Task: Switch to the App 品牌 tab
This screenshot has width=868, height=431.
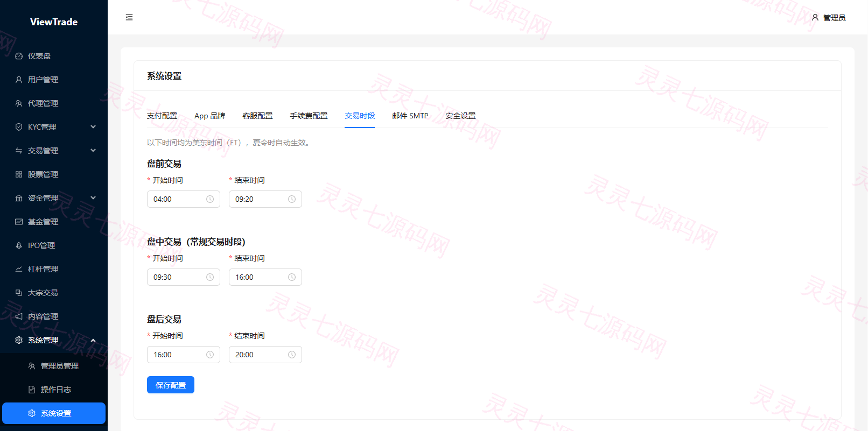Action: click(x=210, y=116)
